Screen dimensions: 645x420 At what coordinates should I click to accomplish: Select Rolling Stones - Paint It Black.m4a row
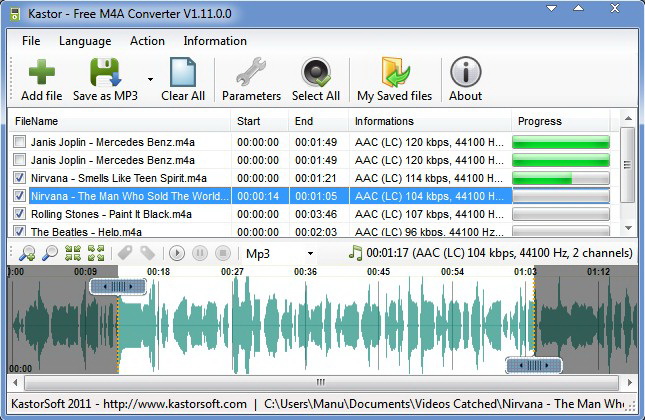pyautogui.click(x=309, y=214)
